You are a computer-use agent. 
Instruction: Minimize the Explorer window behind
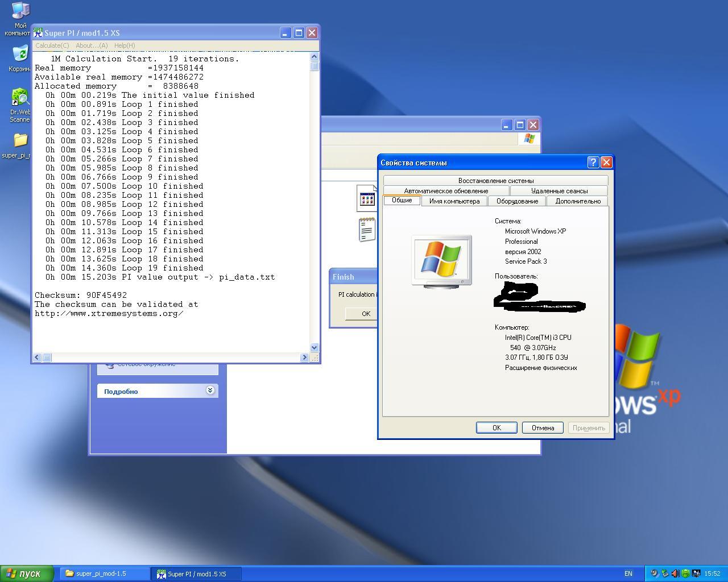[507, 124]
